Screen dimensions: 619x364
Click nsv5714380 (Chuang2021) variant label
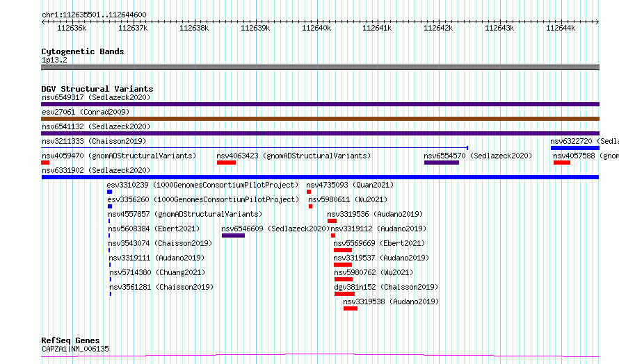157,272
